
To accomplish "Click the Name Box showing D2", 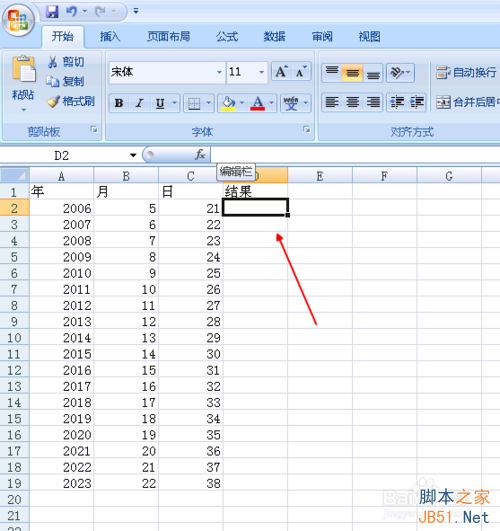I will 62,155.
